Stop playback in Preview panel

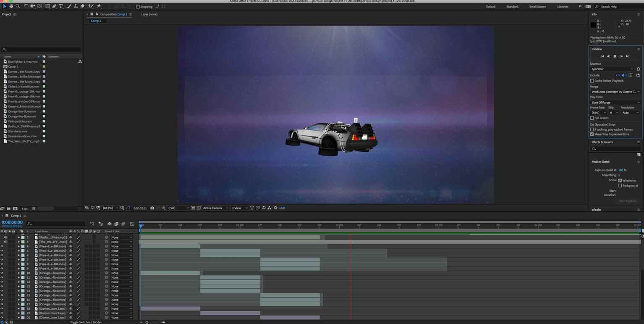coord(615,56)
